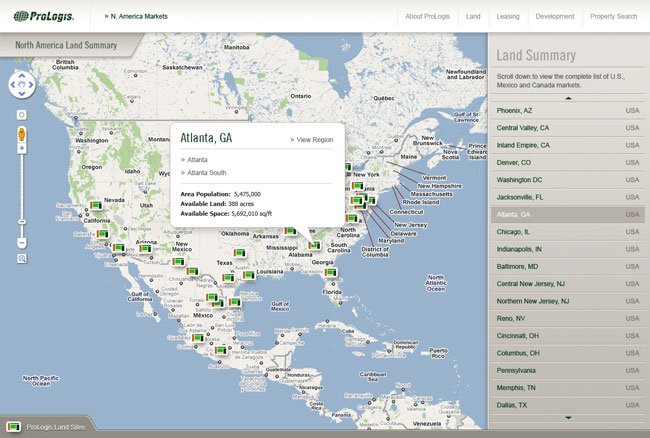
Task: Select Denver, CO in the market list
Action: (568, 163)
